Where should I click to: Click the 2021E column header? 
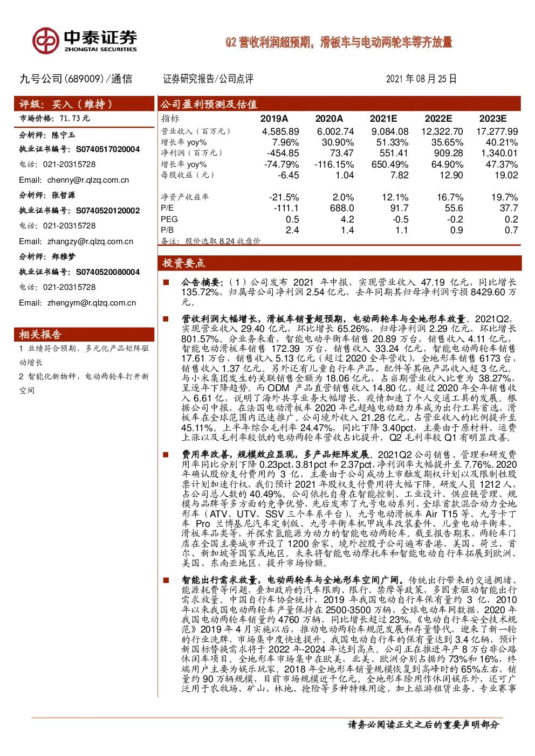pos(383,119)
